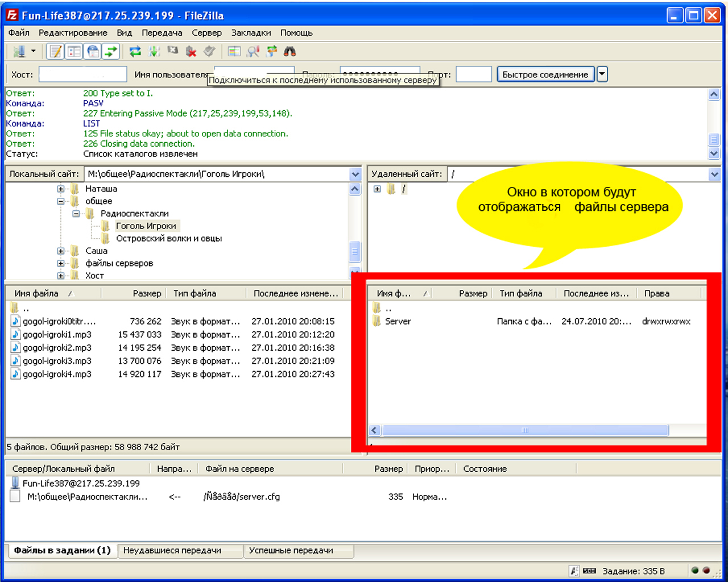Toggle the remote directory tree display
728x582 pixels.
[92, 52]
